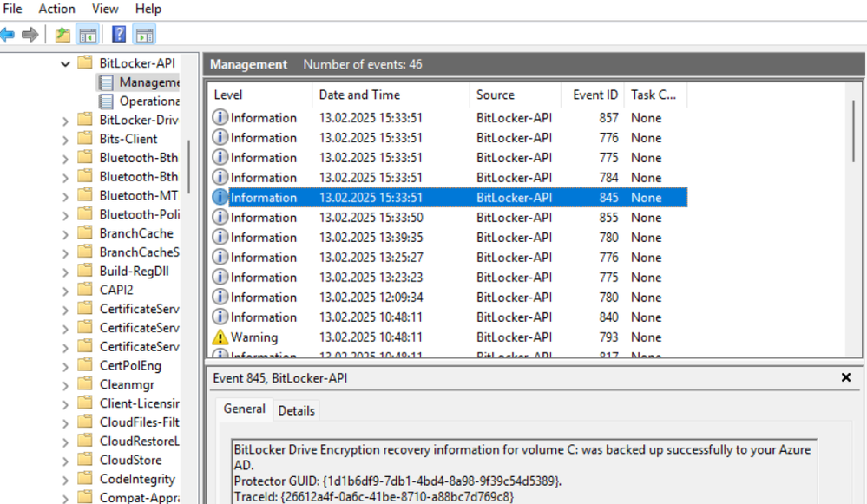Click the Bluetooth-MT folder icon
The height and width of the screenshot is (504, 867).
(85, 195)
